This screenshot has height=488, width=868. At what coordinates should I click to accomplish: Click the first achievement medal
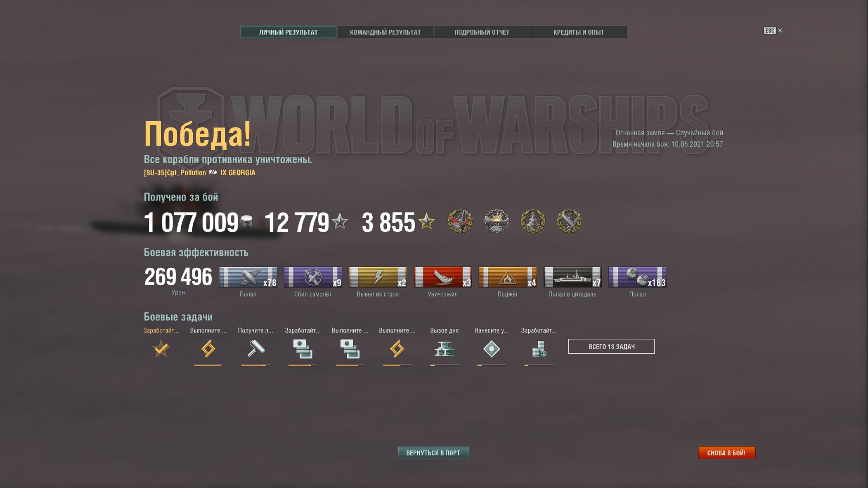(x=460, y=222)
